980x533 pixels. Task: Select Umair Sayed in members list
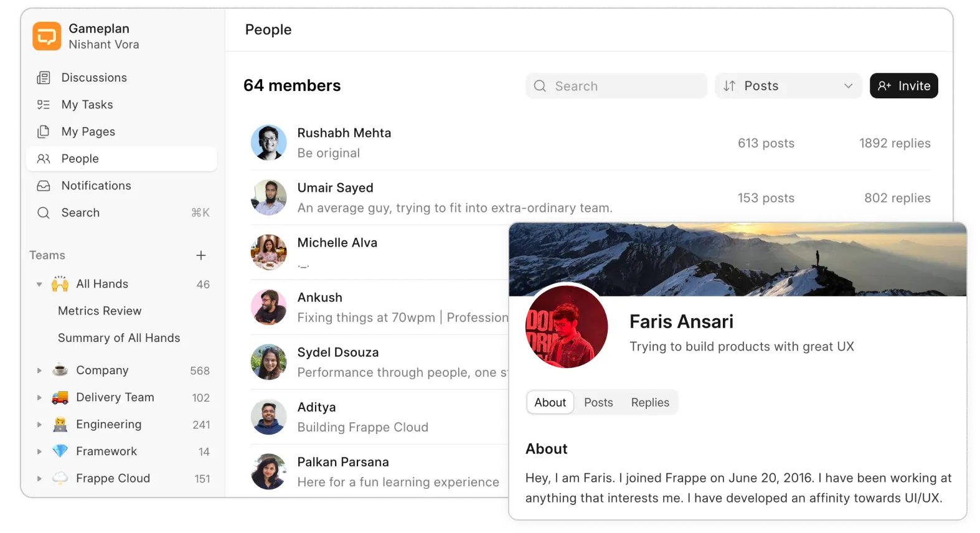[x=336, y=188]
